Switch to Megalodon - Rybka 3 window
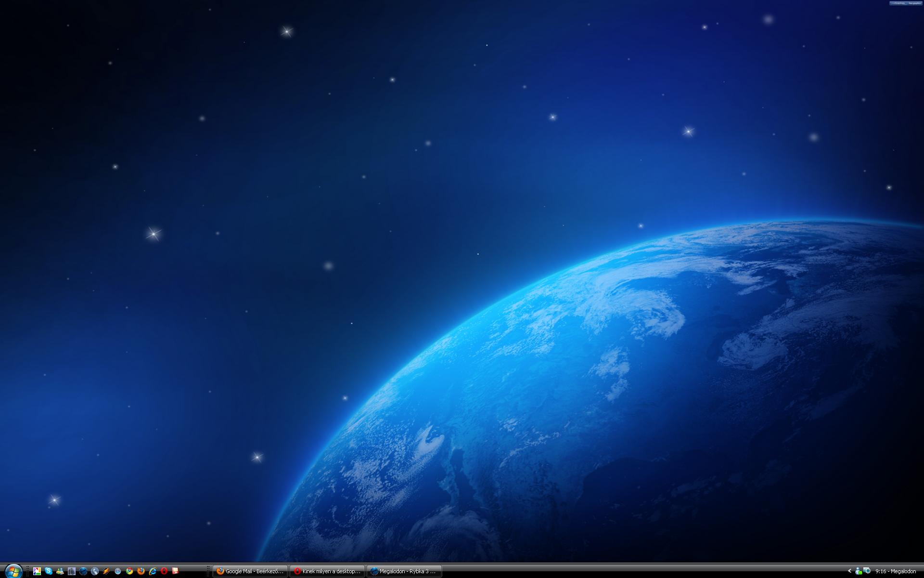924x578 pixels. click(404, 571)
